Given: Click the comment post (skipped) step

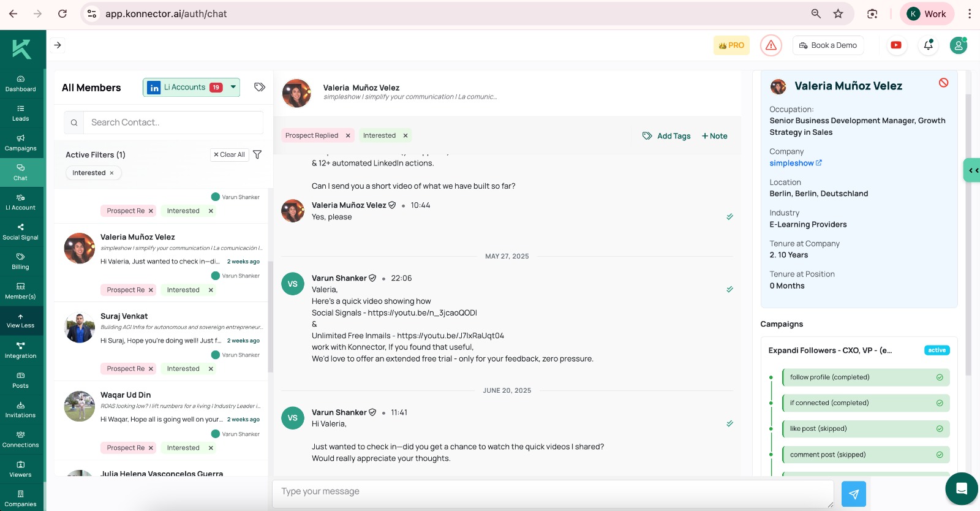Looking at the screenshot, I should pyautogui.click(x=866, y=455).
